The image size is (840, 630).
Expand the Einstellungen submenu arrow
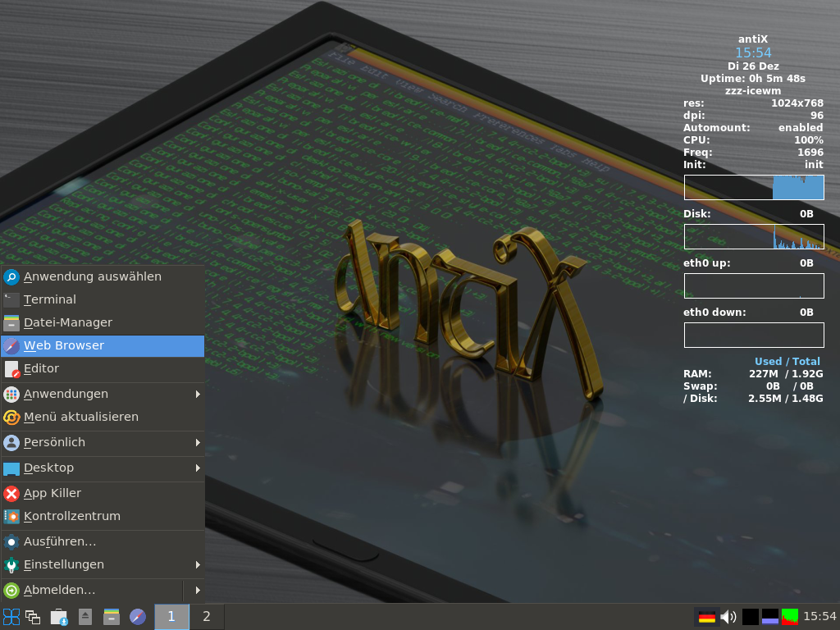198,564
